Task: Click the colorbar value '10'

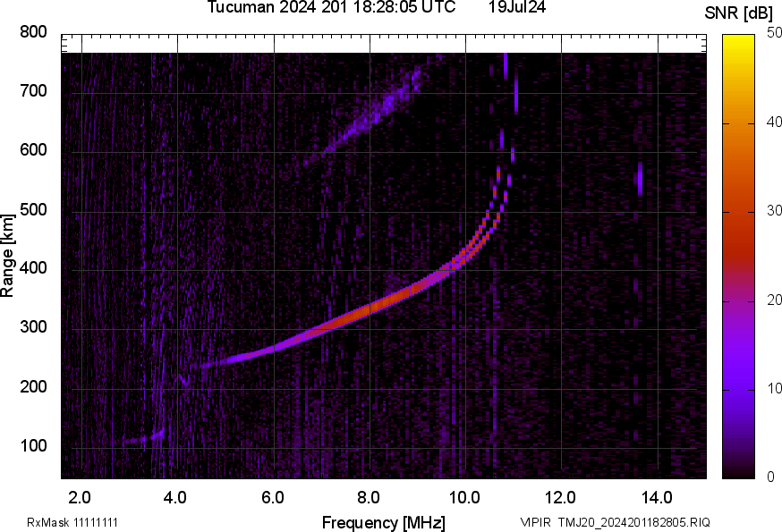Action: (774, 389)
